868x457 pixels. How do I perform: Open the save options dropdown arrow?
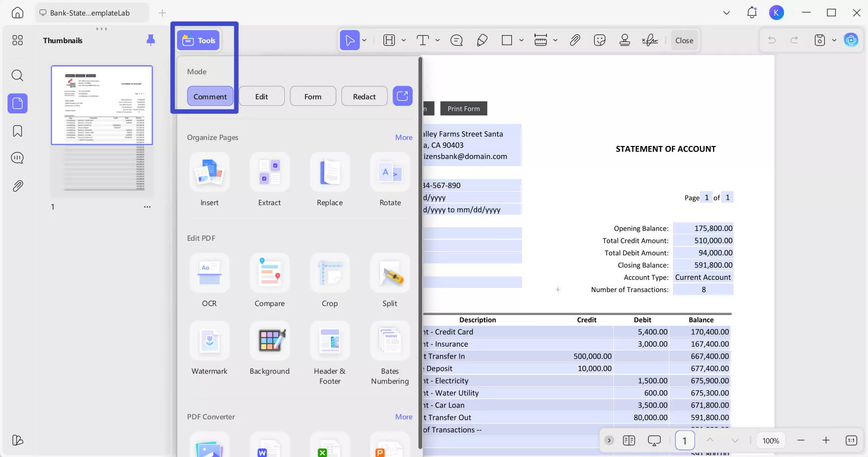(x=834, y=40)
